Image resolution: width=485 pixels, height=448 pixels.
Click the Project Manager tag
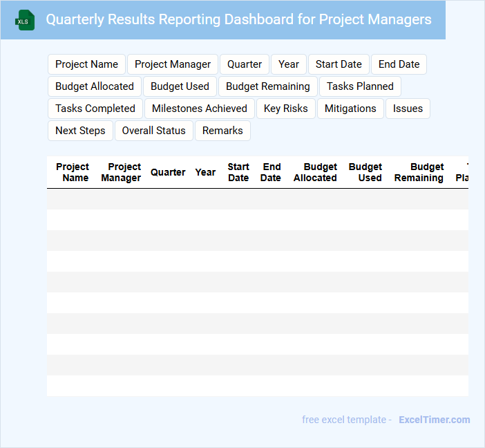pos(173,64)
